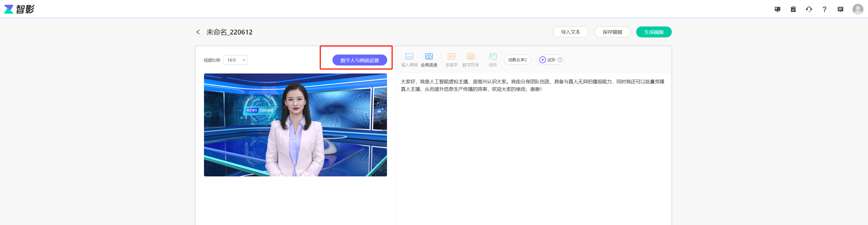Click 保存编辑 save edit button
The image size is (868, 225).
[x=612, y=32]
